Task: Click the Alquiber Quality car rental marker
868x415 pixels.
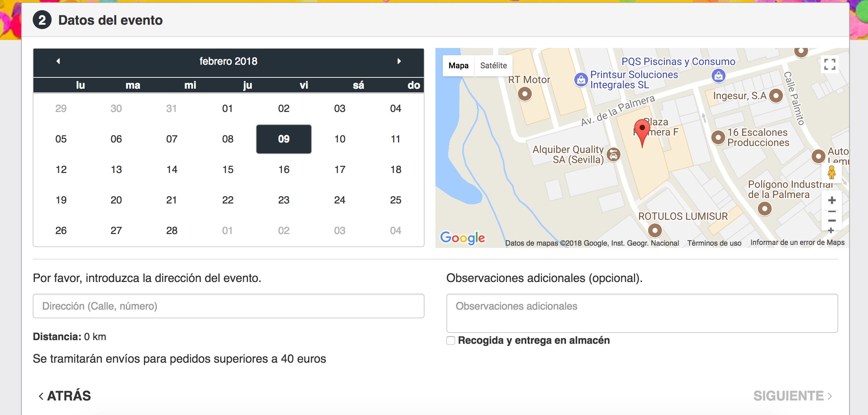Action: [614, 155]
